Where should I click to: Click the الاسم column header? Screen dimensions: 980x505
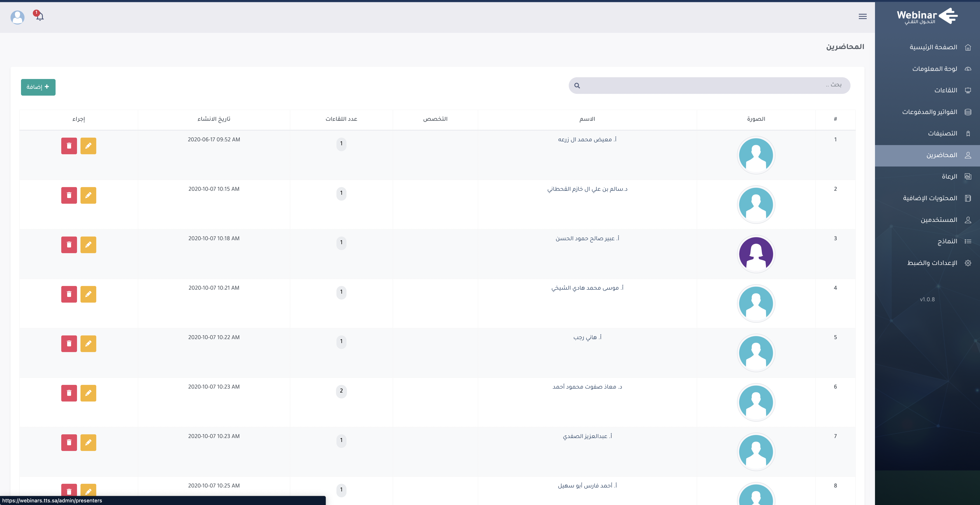[587, 119]
